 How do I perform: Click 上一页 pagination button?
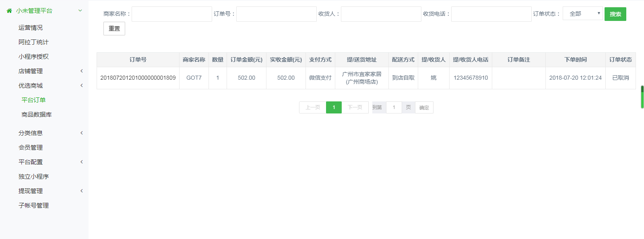point(312,107)
